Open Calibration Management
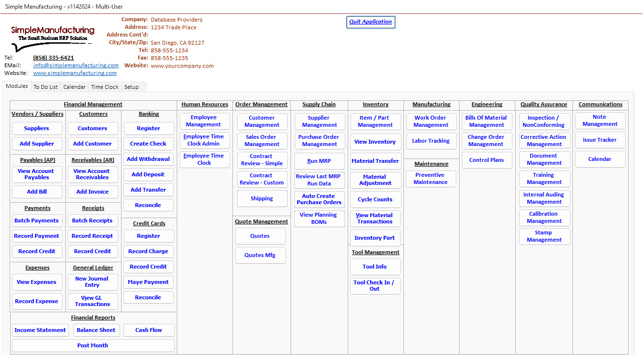Image resolution: width=644 pixels, height=355 pixels. [x=545, y=218]
